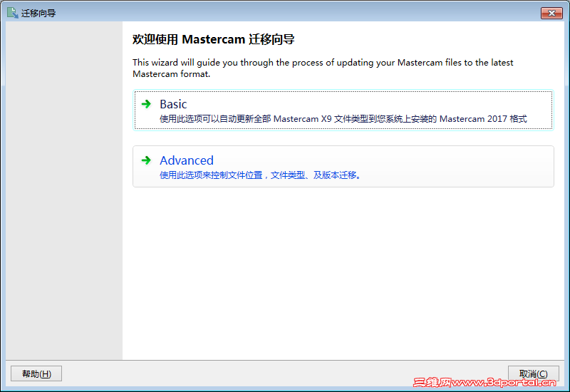Click the Advanced description about file locations
The width and height of the screenshot is (570, 392).
[260, 175]
